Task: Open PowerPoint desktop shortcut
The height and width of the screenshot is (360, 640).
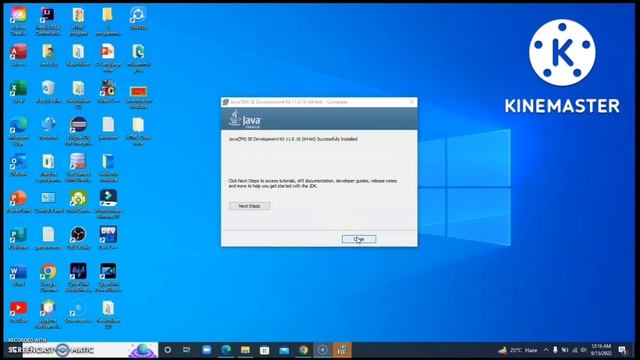Action: tap(18, 202)
